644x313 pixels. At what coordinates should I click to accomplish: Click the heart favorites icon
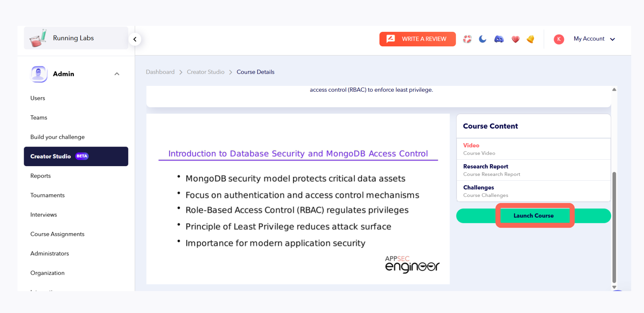(515, 39)
